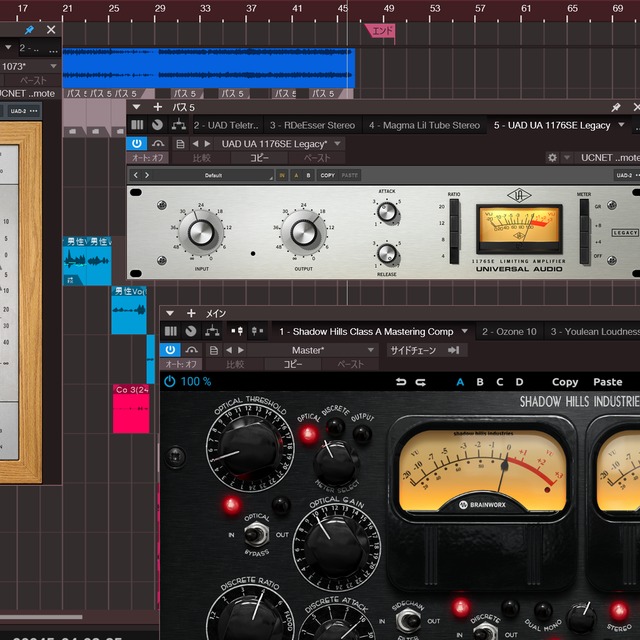Pin the バス5 plugin window
640x640 pixels.
[617, 107]
